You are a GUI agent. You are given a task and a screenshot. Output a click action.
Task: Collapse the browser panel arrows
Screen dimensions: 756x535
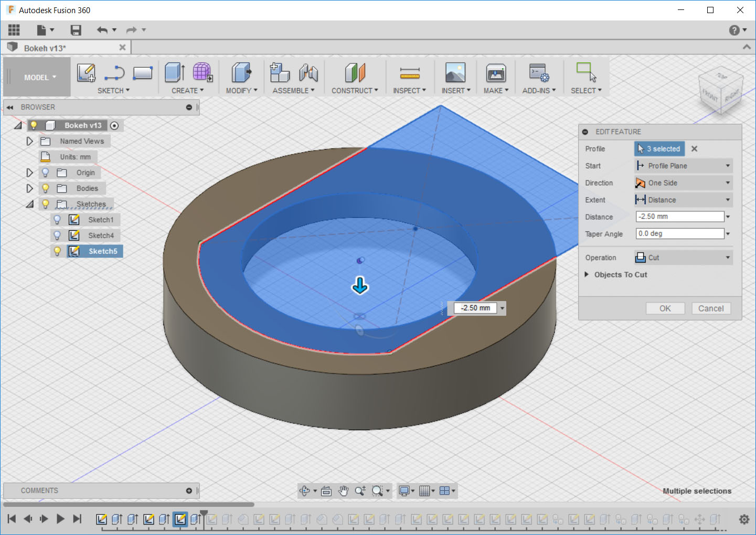[x=9, y=107]
